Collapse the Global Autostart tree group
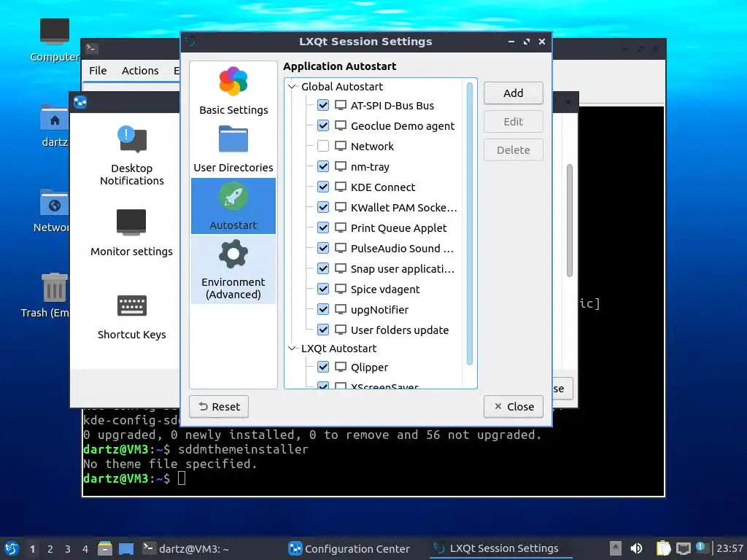The height and width of the screenshot is (560, 747). (292, 87)
